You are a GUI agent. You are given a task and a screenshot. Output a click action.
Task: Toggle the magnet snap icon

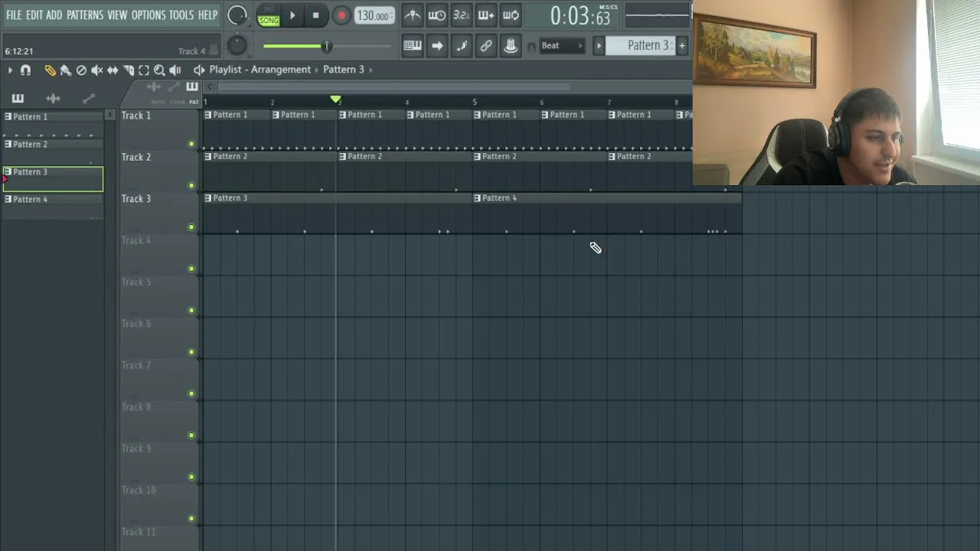(x=25, y=70)
